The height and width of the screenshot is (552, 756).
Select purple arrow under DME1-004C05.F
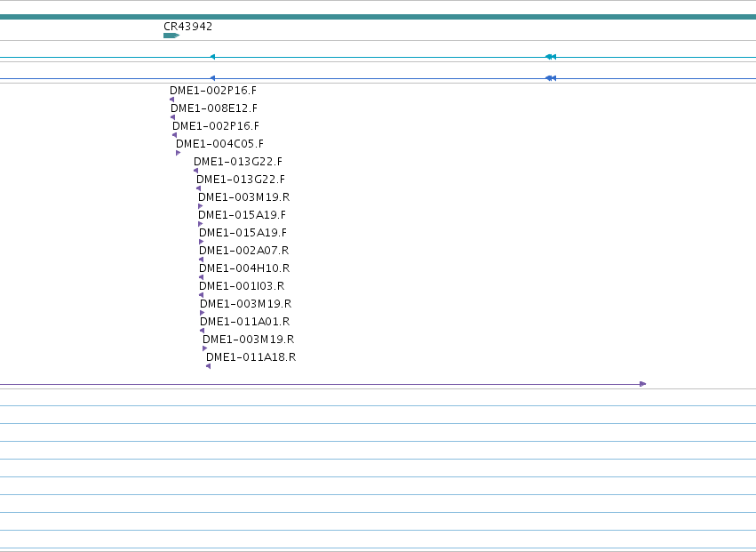179,153
